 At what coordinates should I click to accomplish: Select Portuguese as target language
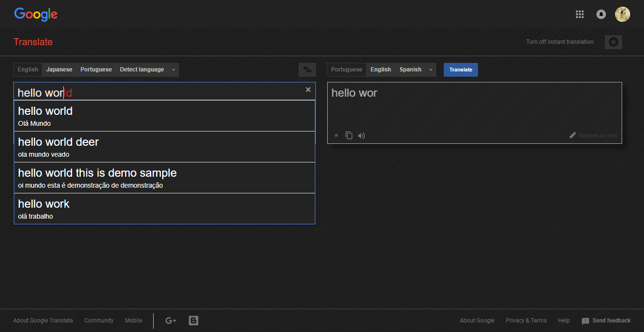pos(347,70)
